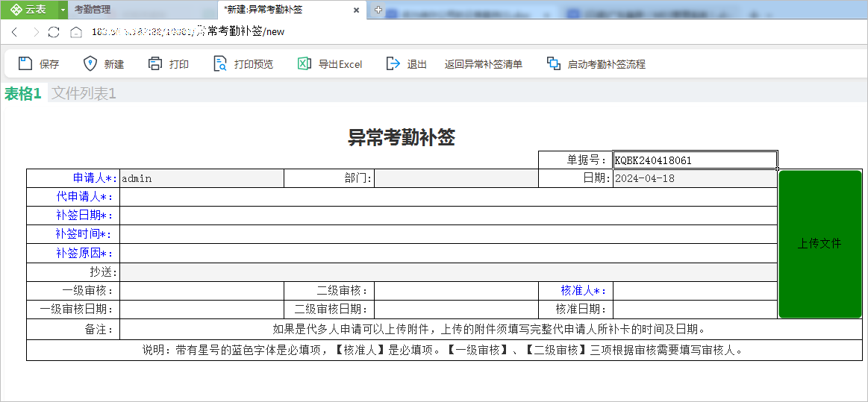868x402 pixels.
Task: Click the 抄送 field
Action: point(449,272)
